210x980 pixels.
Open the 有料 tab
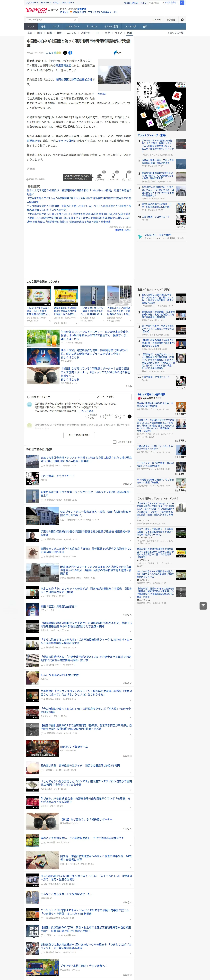coord(145,27)
